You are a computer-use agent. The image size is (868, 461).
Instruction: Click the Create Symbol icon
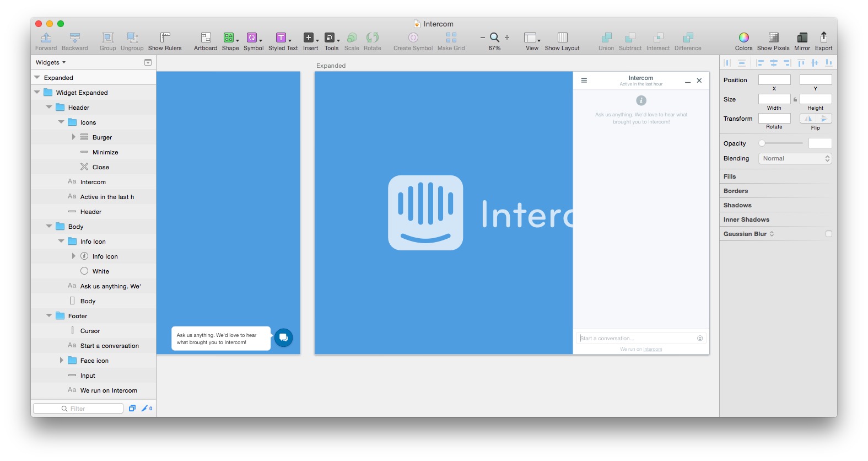pyautogui.click(x=413, y=37)
